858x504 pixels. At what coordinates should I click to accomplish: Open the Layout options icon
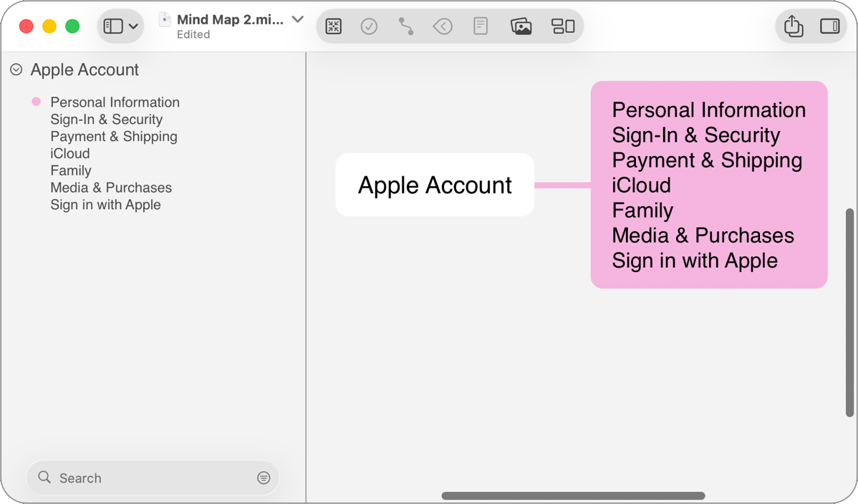[563, 26]
